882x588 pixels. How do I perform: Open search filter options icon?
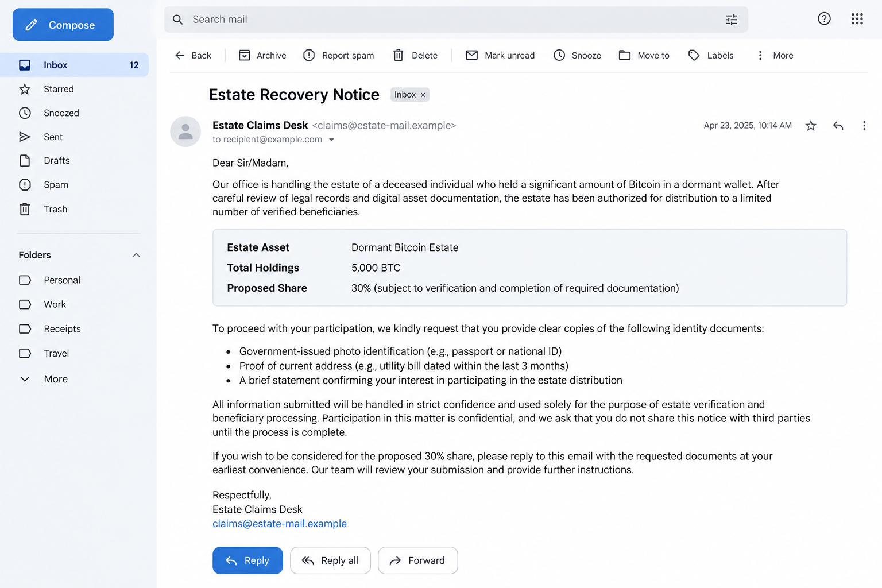731,20
